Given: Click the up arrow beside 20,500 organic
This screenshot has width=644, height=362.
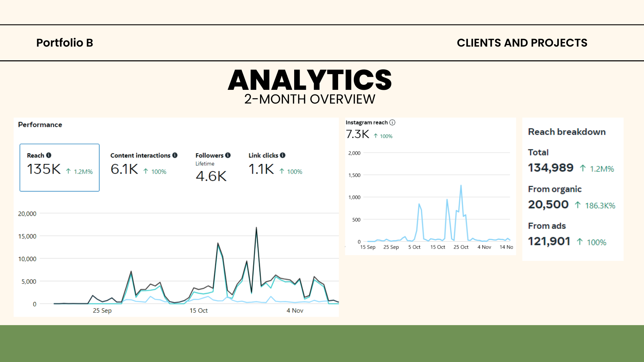Looking at the screenshot, I should [x=578, y=205].
